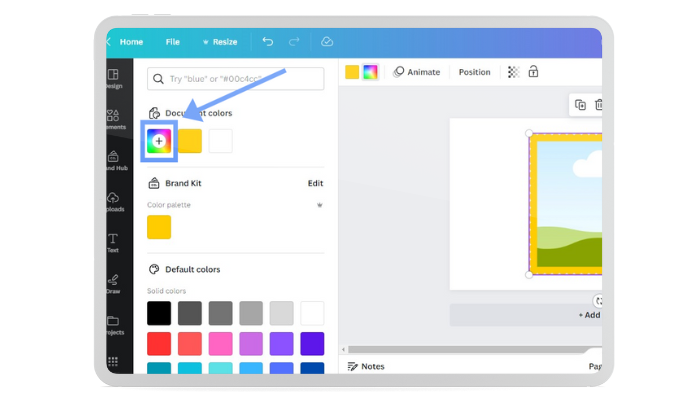This screenshot has height=400, width=700.
Task: Select the pink solid color
Action: 221,344
